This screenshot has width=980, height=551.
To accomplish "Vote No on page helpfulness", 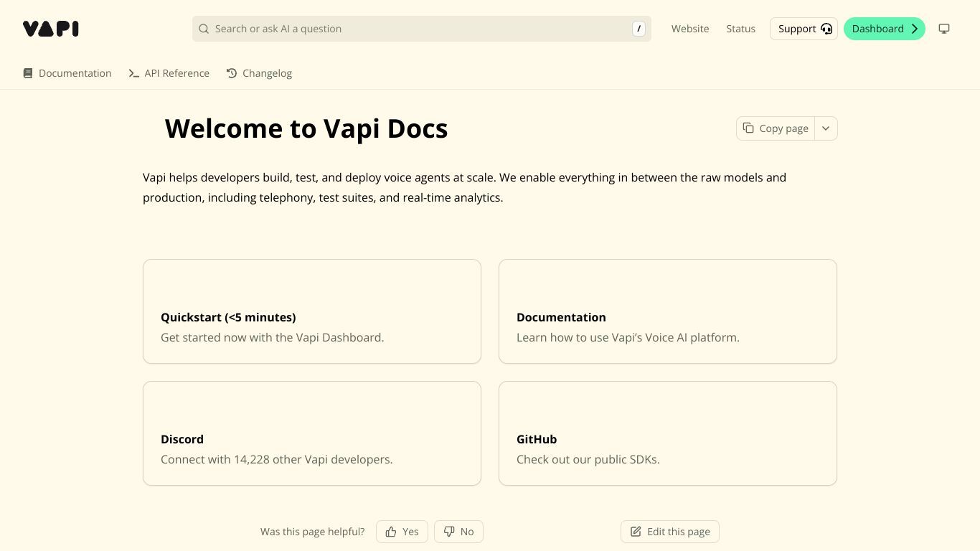I will [458, 532].
